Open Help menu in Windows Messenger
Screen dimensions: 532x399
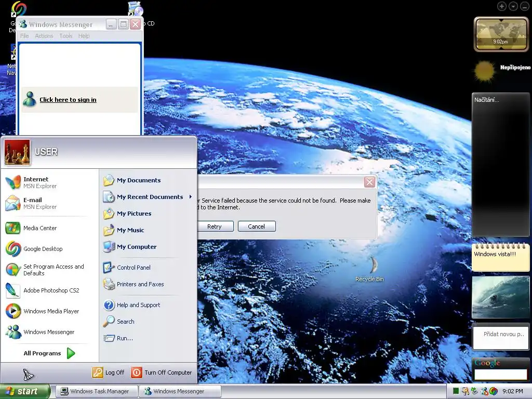point(84,36)
